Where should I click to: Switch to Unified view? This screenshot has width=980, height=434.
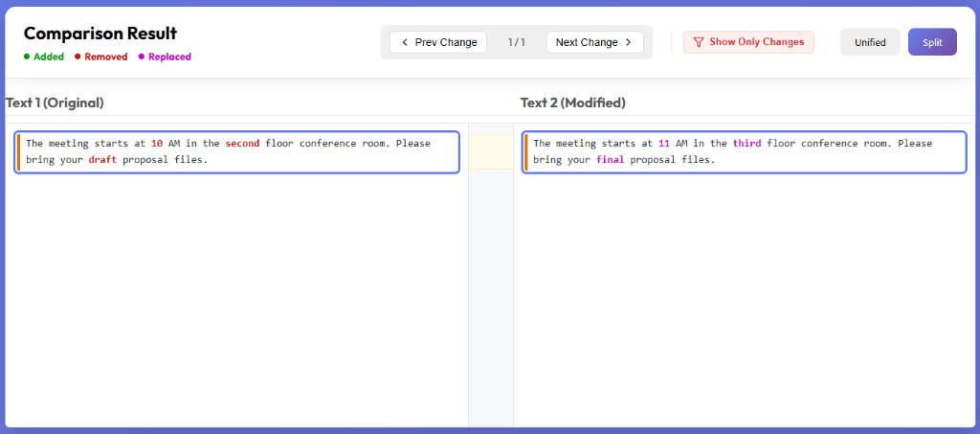[870, 42]
